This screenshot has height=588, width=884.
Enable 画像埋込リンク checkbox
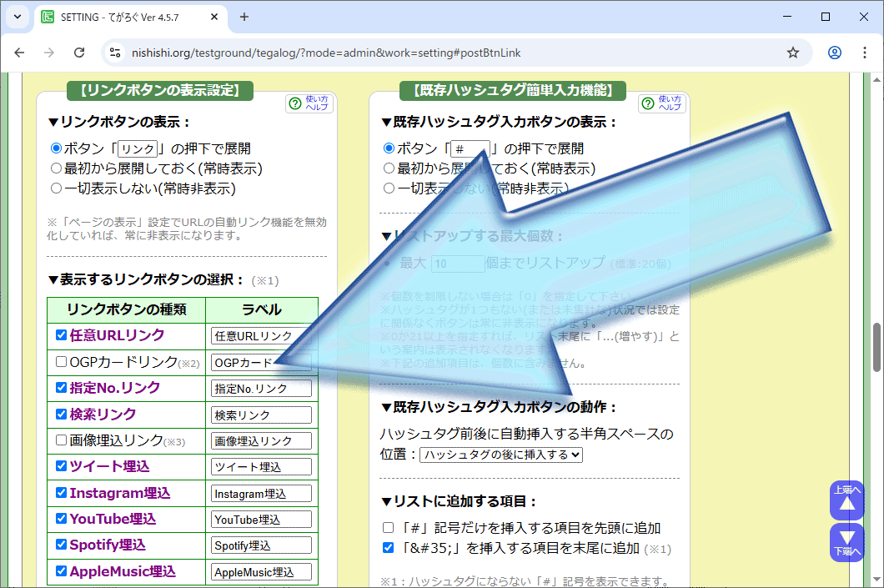point(62,440)
